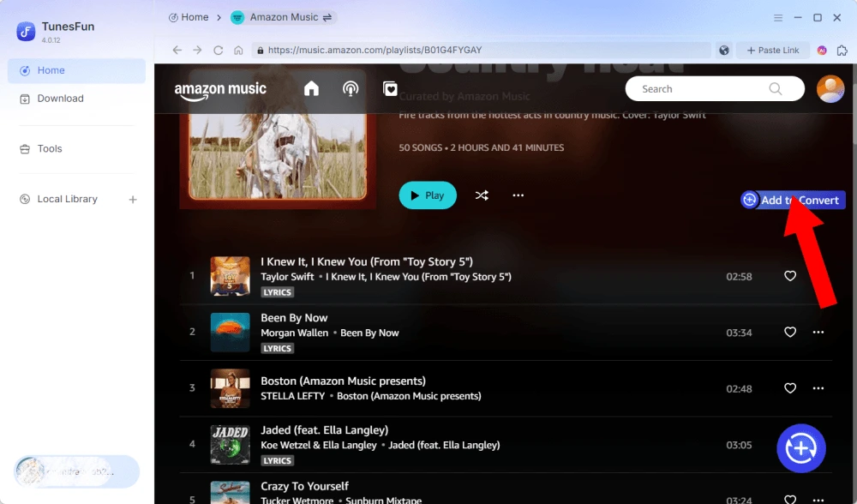Click the amazon music logo
857x504 pixels.
[x=220, y=91]
